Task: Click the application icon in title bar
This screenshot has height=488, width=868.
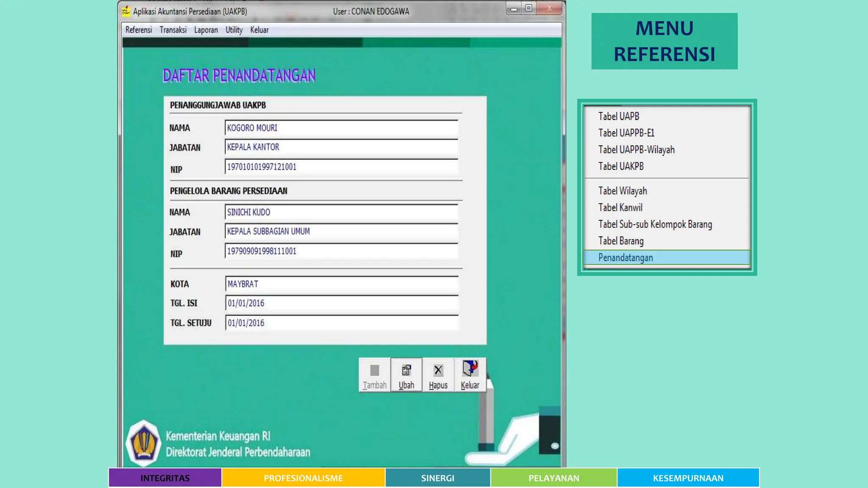Action: click(x=126, y=11)
